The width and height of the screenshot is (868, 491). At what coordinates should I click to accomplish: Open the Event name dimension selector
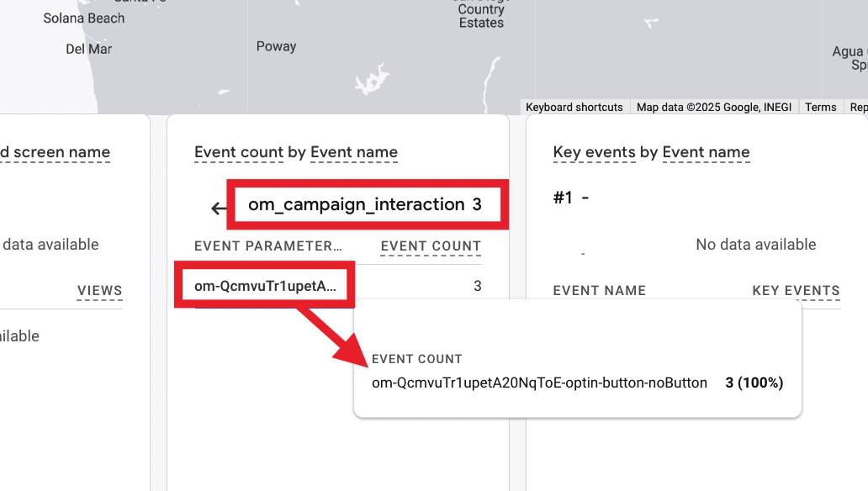tap(354, 152)
